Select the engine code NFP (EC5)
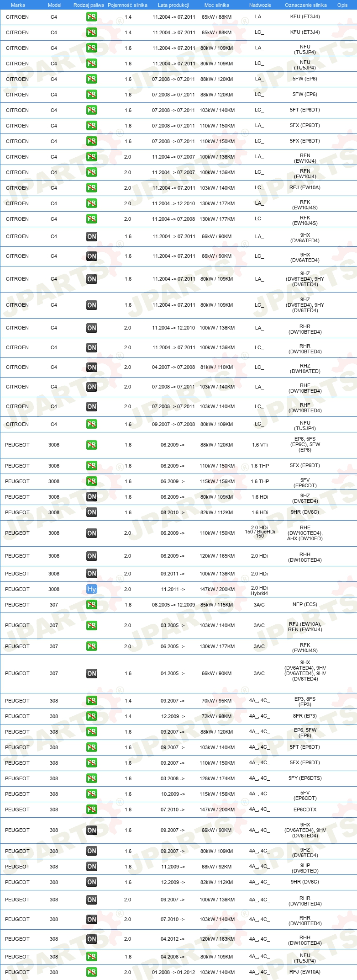 click(x=305, y=604)
